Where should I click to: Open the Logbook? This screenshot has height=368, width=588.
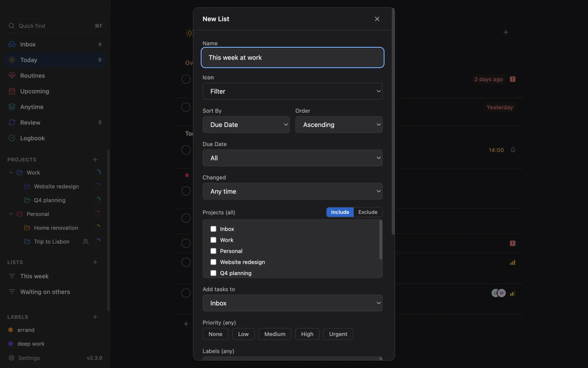(55, 138)
